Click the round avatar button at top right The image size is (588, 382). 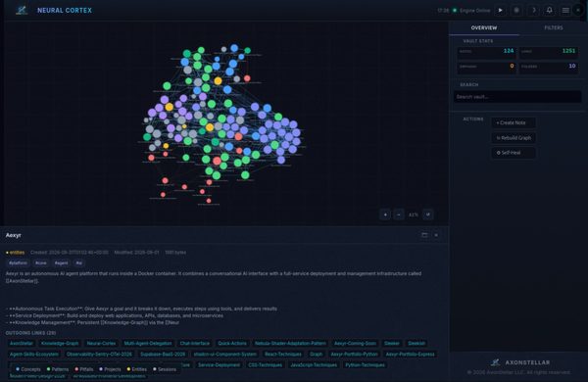578,10
